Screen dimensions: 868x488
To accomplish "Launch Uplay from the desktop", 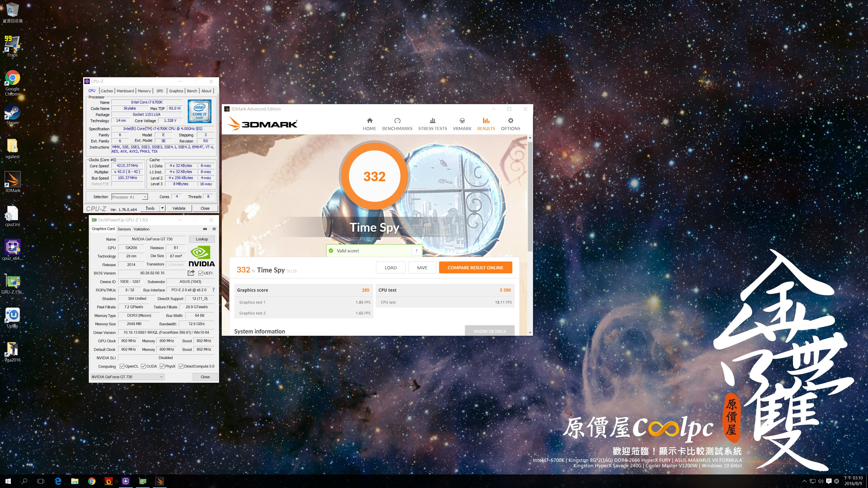I will tap(12, 318).
